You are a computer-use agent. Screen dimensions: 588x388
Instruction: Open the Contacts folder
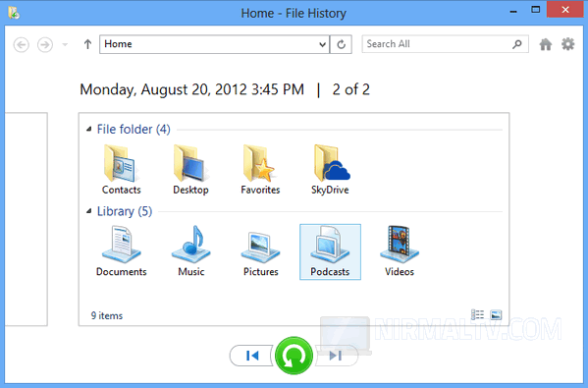121,170
